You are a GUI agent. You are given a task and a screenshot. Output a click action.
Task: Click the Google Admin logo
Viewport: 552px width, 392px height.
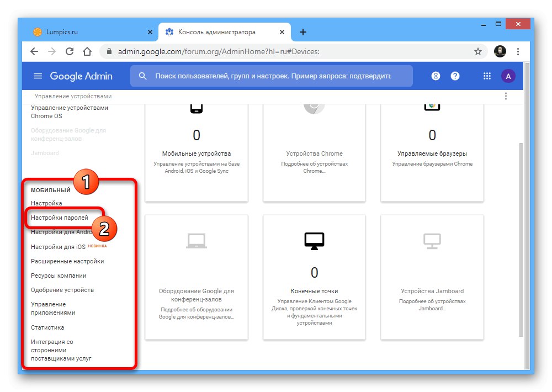[x=81, y=76]
